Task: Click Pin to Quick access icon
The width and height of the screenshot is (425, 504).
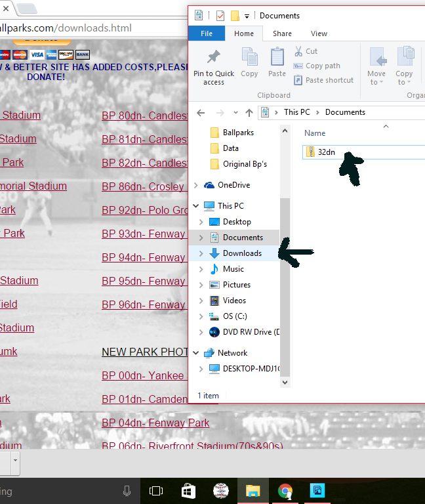Action: point(214,57)
